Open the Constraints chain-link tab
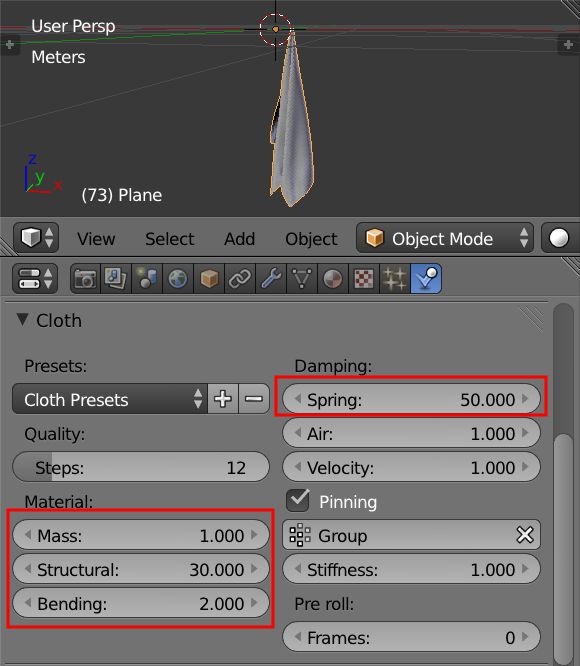This screenshot has width=580, height=666. coord(240,279)
